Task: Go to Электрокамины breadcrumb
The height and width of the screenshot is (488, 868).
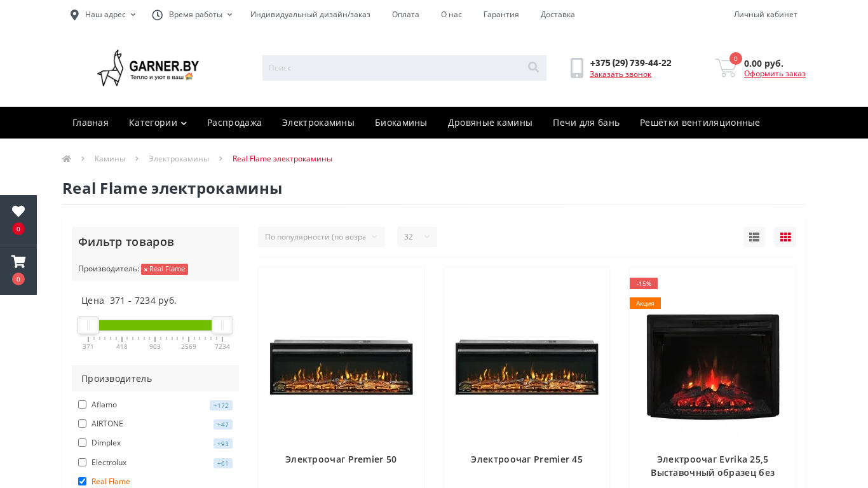Action: 179,159
